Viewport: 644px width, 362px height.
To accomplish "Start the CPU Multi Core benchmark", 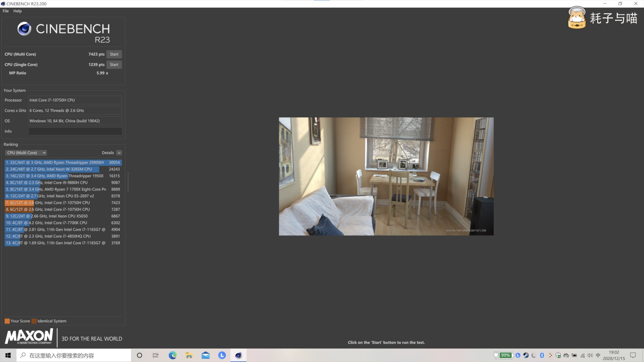I will [114, 54].
